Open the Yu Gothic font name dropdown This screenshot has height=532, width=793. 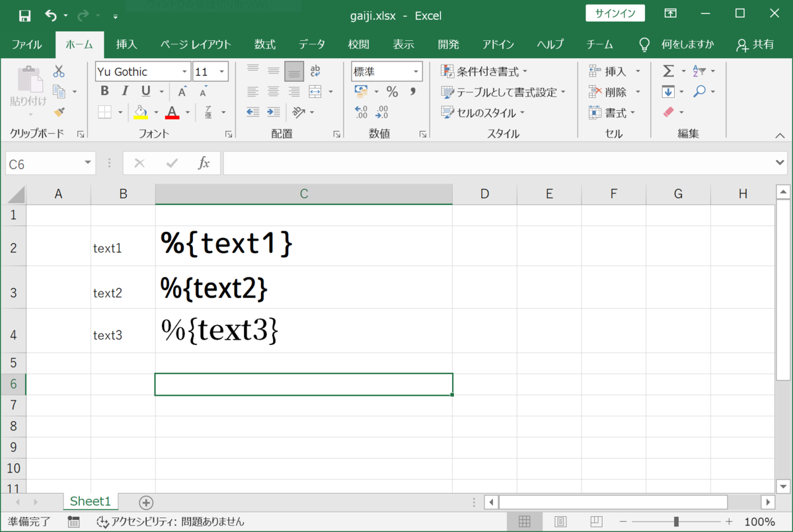tap(184, 71)
